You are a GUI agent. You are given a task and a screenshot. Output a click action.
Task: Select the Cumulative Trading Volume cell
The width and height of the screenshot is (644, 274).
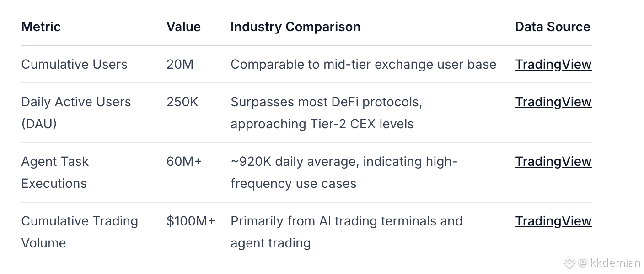point(79,232)
